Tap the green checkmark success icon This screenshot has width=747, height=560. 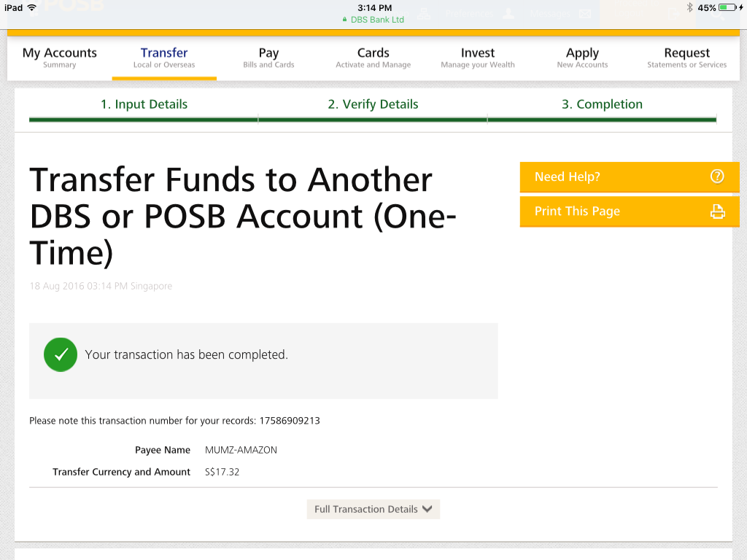(61, 355)
